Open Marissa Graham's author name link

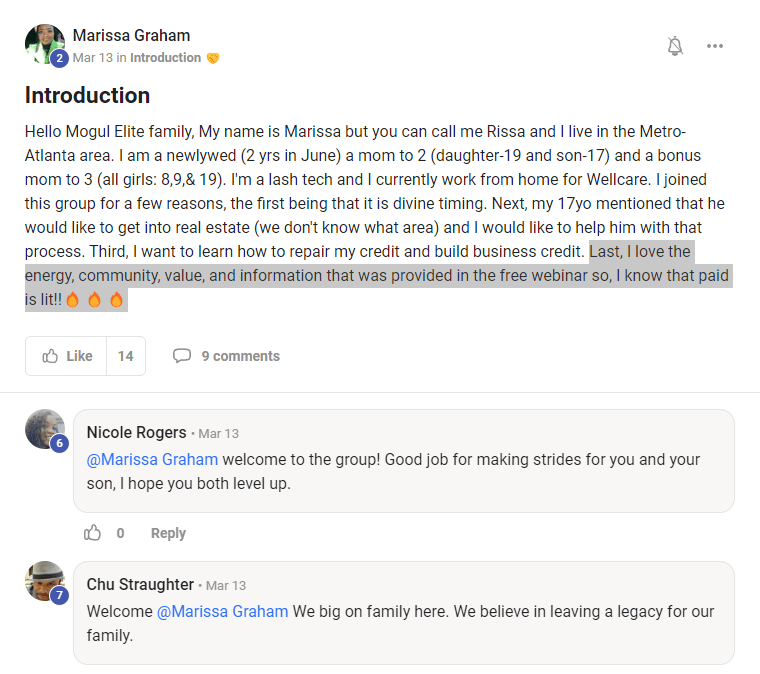[131, 36]
